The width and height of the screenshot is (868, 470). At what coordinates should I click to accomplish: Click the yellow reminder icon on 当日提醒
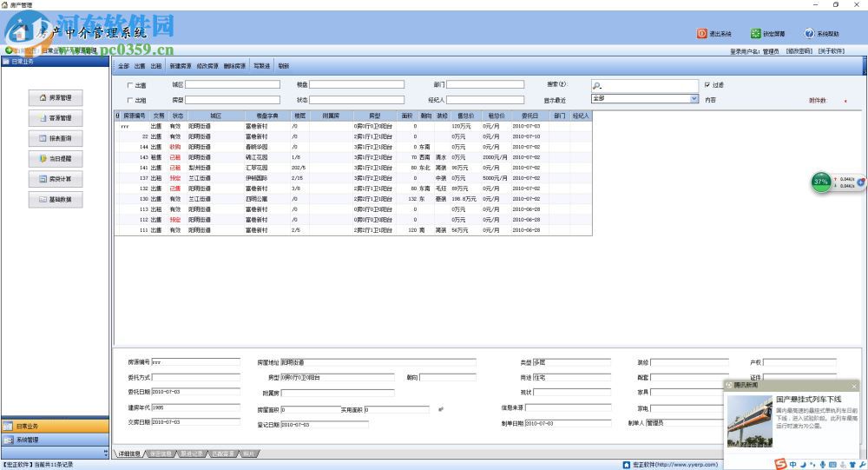click(x=43, y=158)
